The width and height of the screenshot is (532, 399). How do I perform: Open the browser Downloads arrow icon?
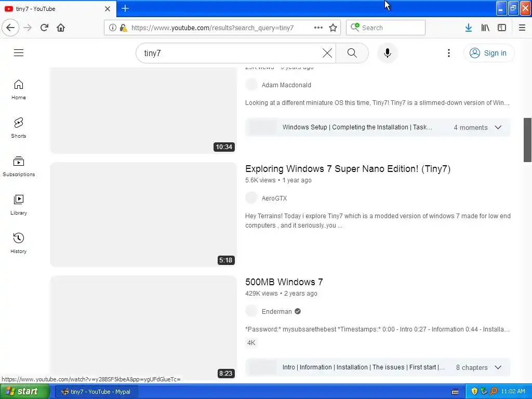point(469,28)
